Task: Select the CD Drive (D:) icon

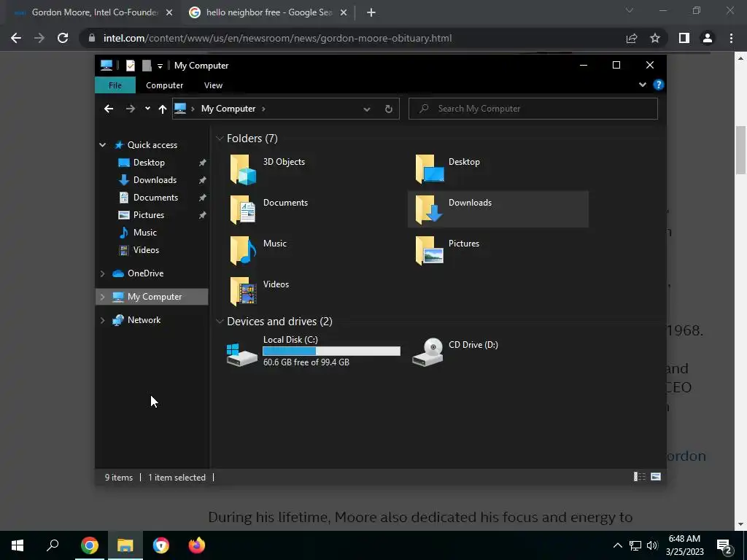Action: coord(427,352)
